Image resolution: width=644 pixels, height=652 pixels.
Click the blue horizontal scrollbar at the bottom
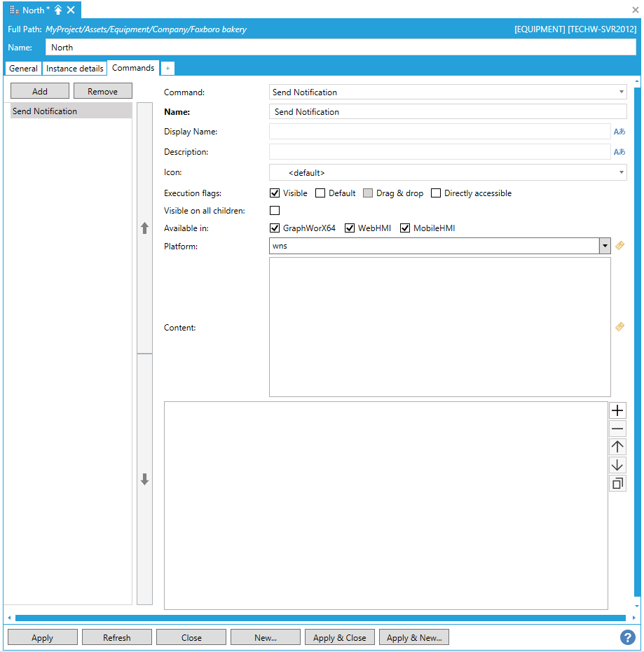(320, 618)
